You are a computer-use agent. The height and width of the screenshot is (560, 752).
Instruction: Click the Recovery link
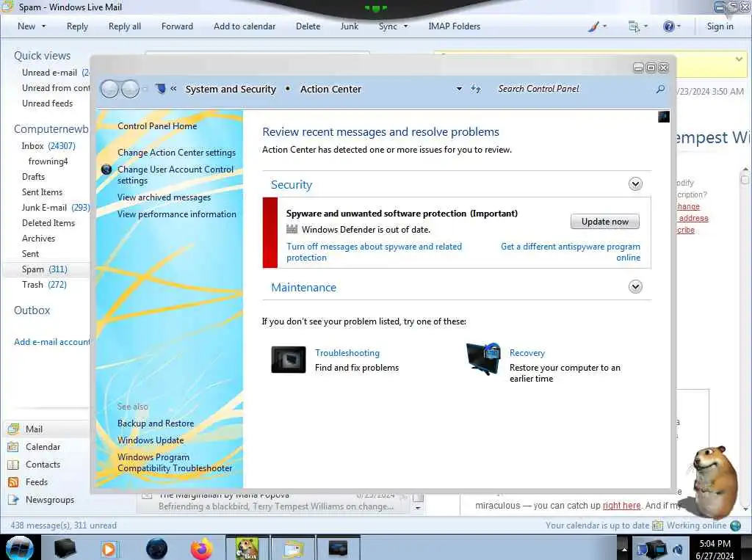[x=527, y=353]
